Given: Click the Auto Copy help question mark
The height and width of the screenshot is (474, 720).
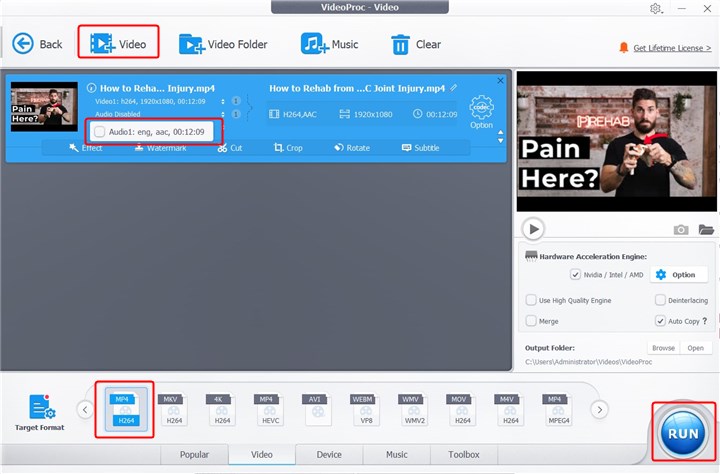Looking at the screenshot, I should coord(705,321).
